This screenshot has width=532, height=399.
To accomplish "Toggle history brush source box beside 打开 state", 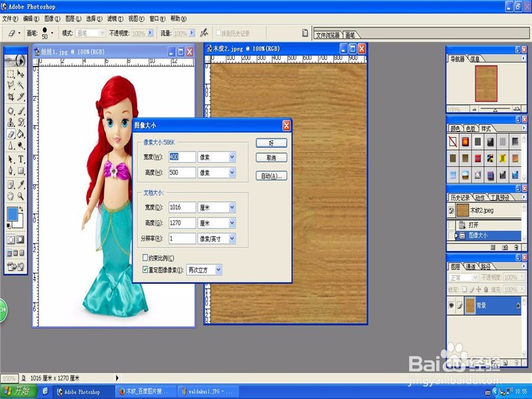I will point(452,225).
